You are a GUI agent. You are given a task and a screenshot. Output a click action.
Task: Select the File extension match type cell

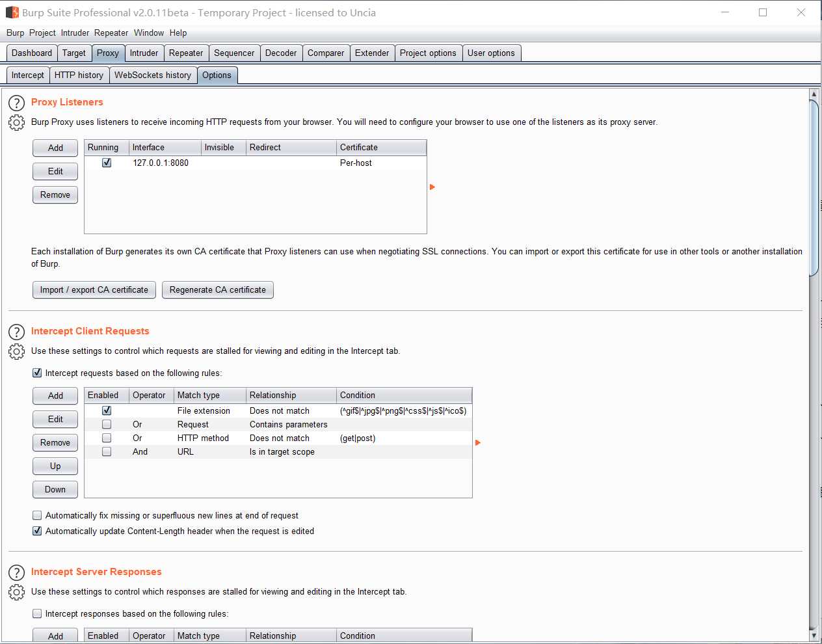point(210,410)
